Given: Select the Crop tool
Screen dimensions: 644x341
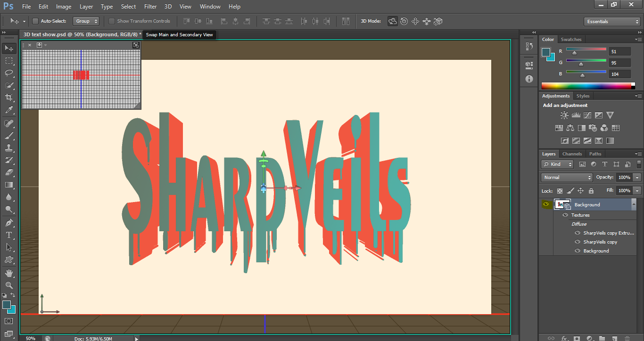Looking at the screenshot, I should (x=9, y=97).
